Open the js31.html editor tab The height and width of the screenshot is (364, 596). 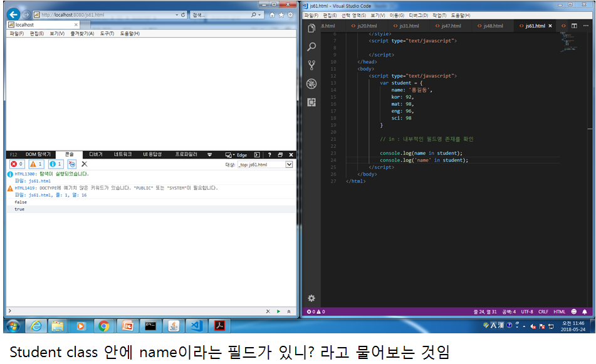coord(406,26)
